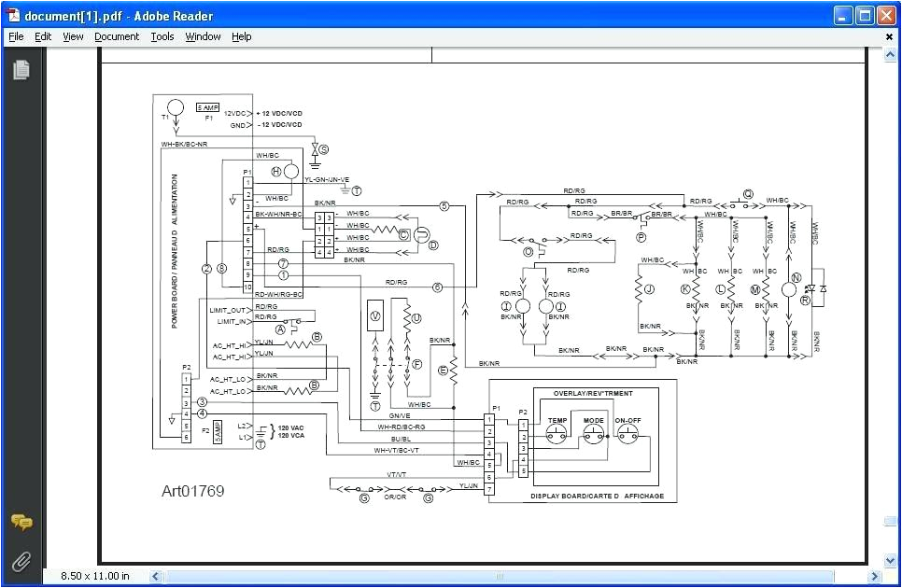Open the Document menu
Screen dimensions: 902x588
tap(117, 36)
